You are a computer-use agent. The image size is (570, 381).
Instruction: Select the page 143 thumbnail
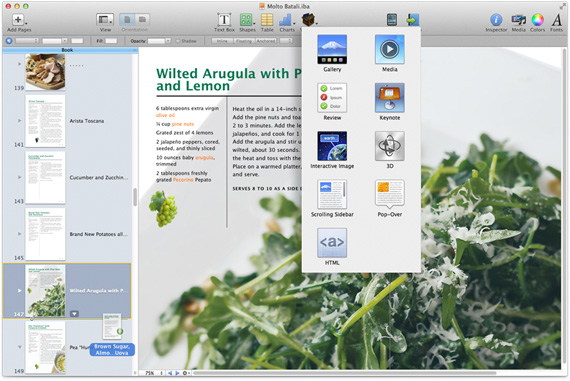(x=45, y=177)
